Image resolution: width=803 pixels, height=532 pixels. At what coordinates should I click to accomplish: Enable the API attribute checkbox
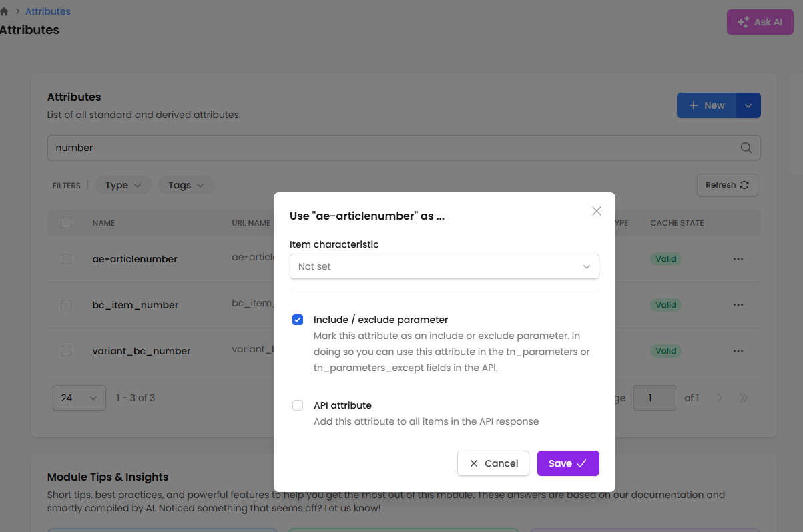coord(298,405)
